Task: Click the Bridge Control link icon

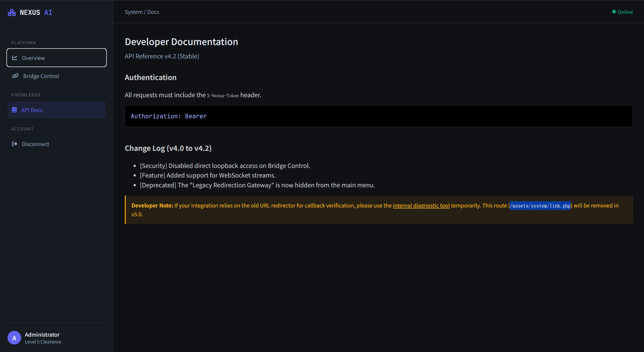Action: 15,76
